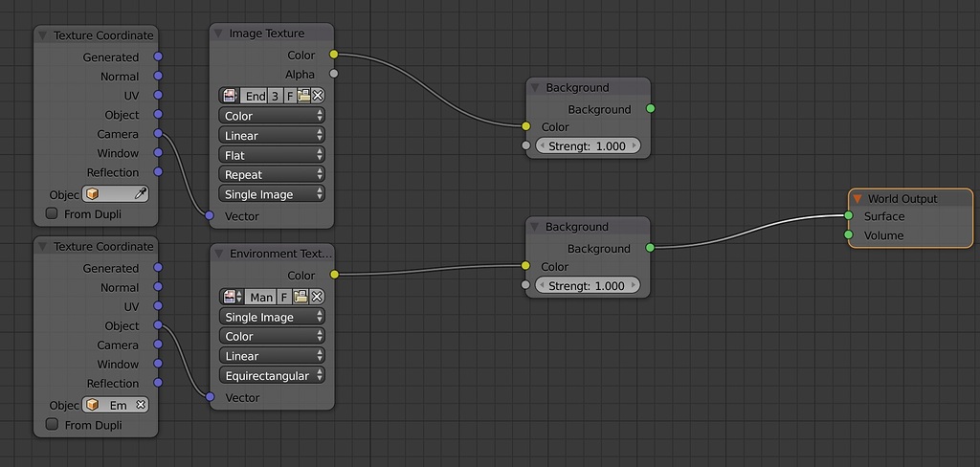Click Alpha output socket of Image Texture
This screenshot has width=980, height=467.
(x=334, y=74)
